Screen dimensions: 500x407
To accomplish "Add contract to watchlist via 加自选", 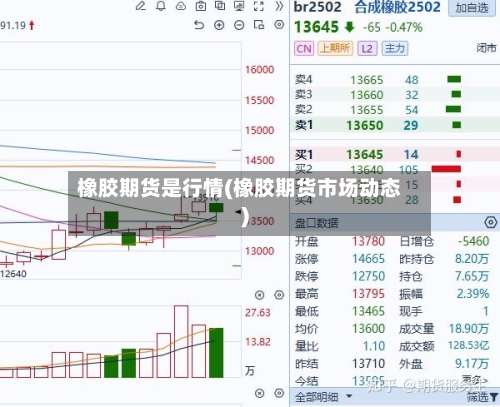I will 472,7.
